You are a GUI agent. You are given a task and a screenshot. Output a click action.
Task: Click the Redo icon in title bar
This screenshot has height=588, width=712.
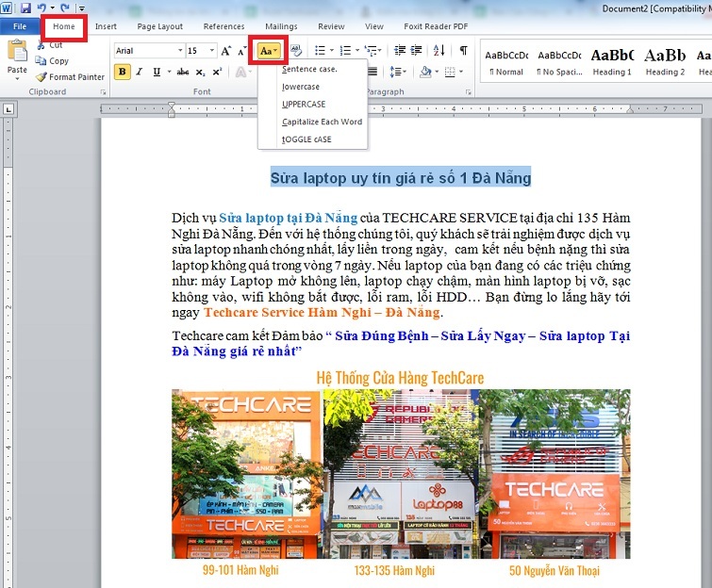coord(64,8)
